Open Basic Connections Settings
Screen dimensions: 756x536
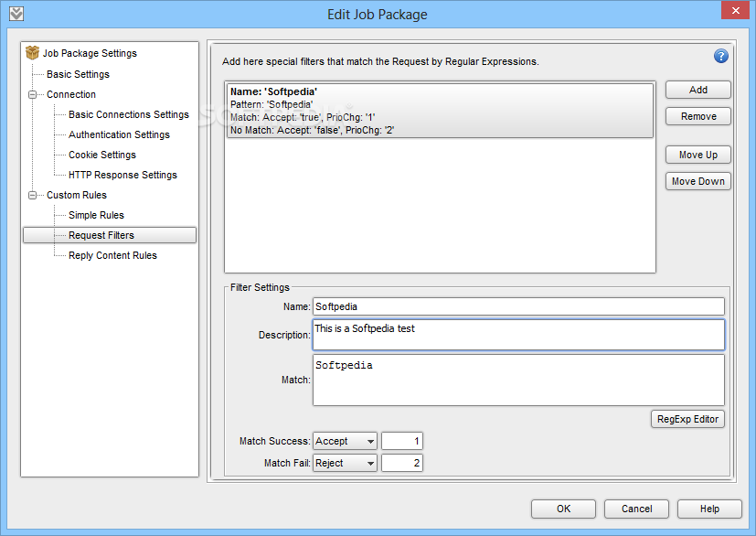tap(129, 114)
